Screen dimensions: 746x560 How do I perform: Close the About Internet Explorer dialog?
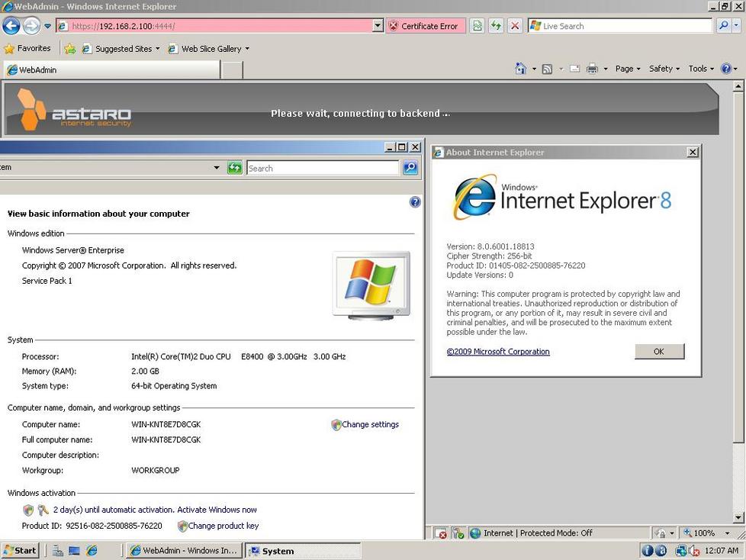(693, 153)
